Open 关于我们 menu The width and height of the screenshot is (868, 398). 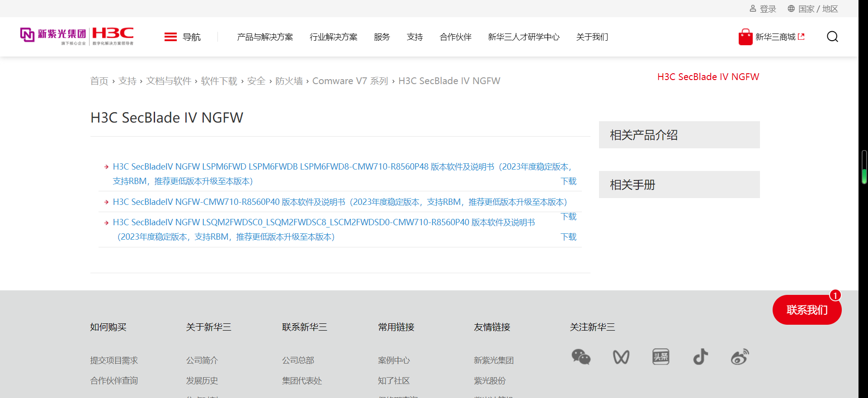[592, 37]
